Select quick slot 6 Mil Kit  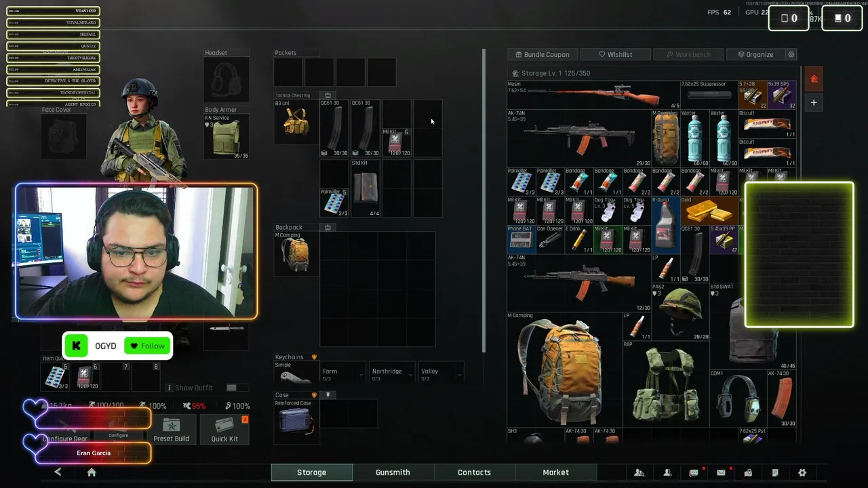click(85, 377)
